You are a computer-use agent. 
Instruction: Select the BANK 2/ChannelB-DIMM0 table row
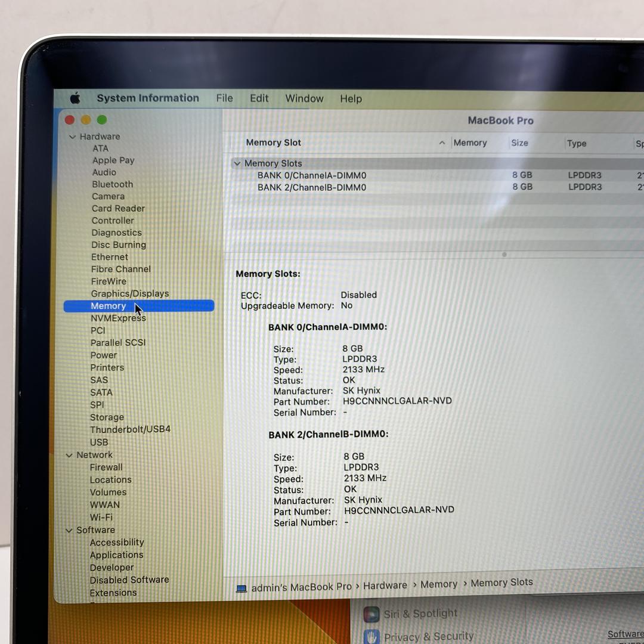pos(437,187)
